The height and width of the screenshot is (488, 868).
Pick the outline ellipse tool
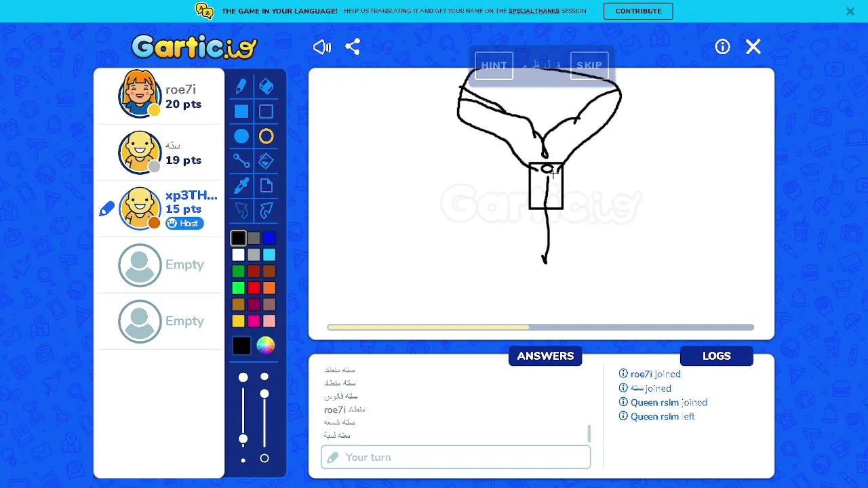click(x=267, y=137)
